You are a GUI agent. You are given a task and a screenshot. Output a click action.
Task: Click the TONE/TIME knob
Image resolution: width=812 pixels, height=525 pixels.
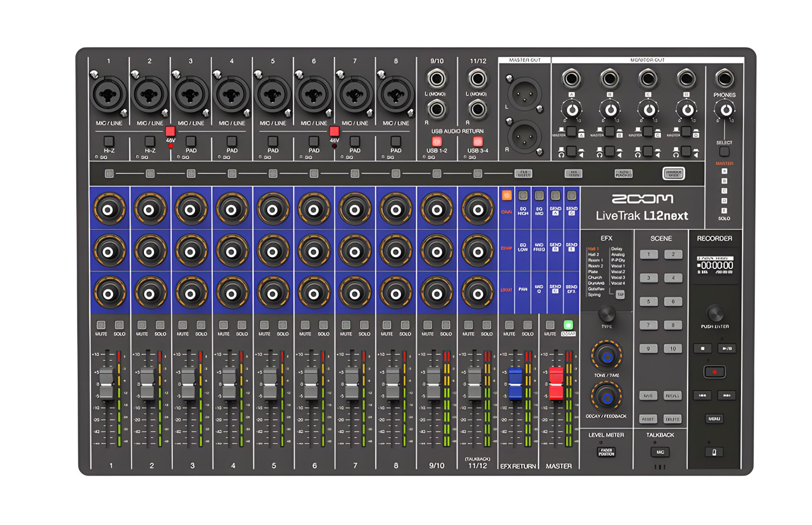point(607,356)
